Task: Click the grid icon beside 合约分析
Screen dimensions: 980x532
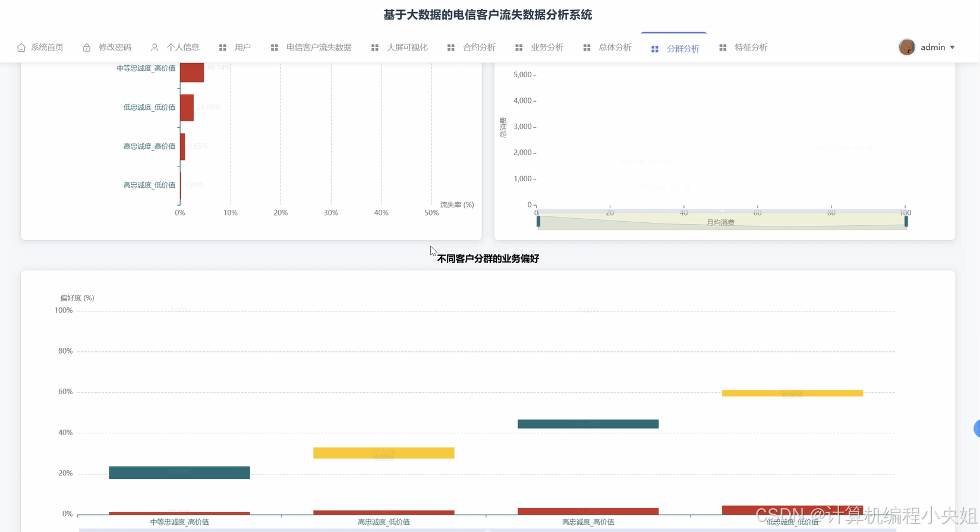Action: point(451,48)
